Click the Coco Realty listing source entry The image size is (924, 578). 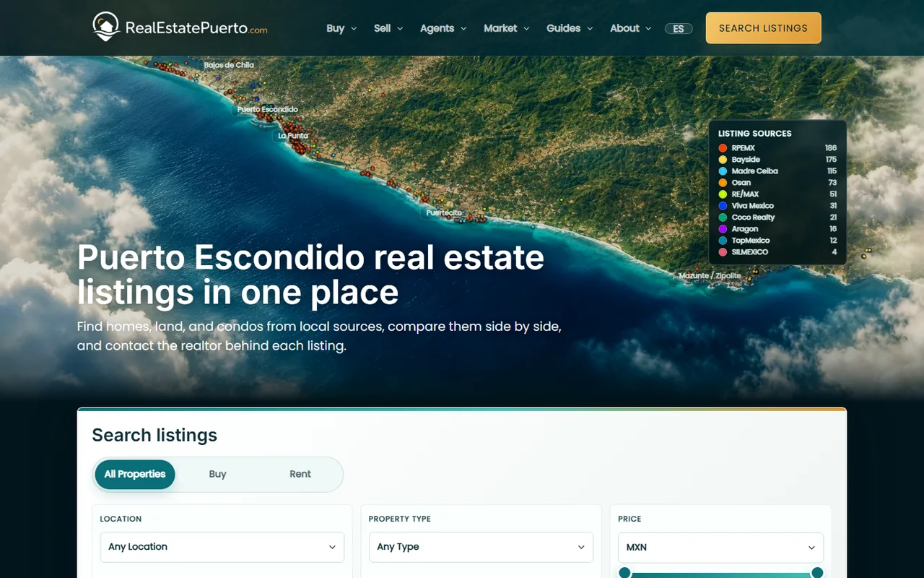[777, 217]
